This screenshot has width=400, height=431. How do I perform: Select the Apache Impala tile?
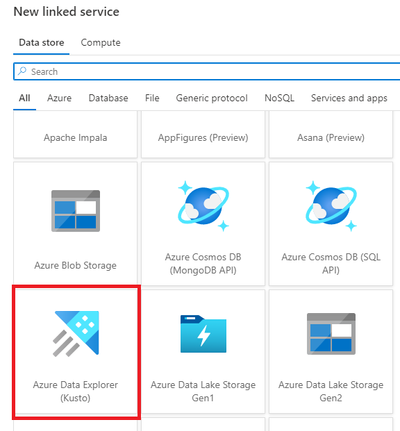pyautogui.click(x=75, y=135)
